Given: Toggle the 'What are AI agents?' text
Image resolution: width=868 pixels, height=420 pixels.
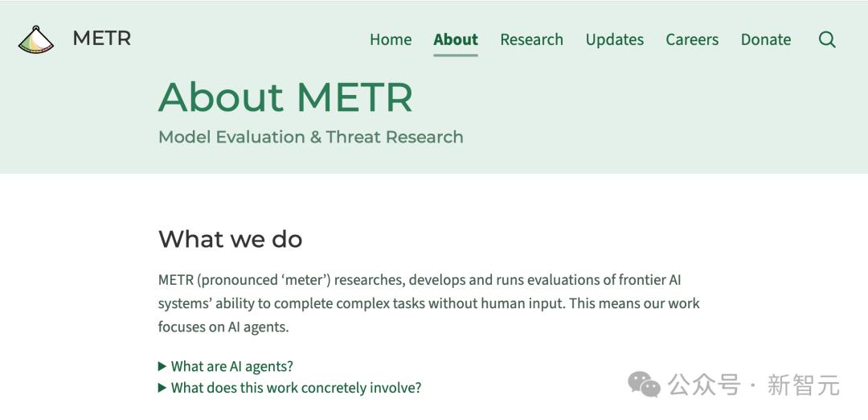Looking at the screenshot, I should [x=232, y=366].
